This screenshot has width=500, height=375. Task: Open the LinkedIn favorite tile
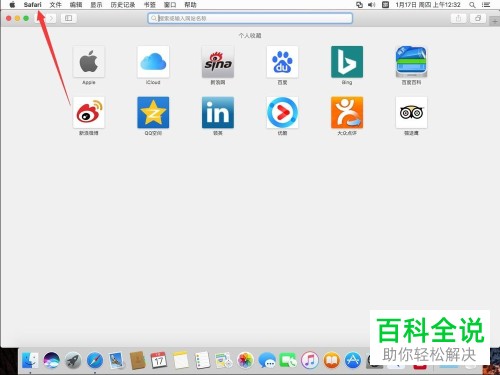point(218,112)
